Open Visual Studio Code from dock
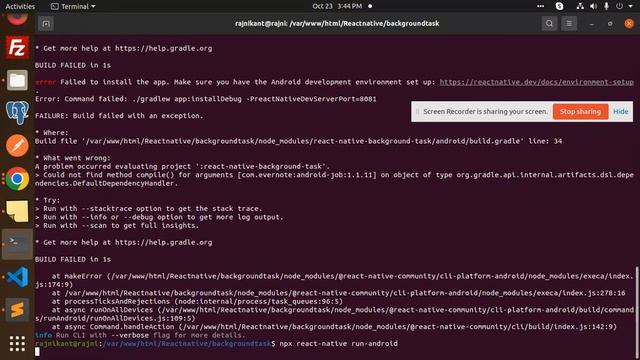 tap(17, 277)
